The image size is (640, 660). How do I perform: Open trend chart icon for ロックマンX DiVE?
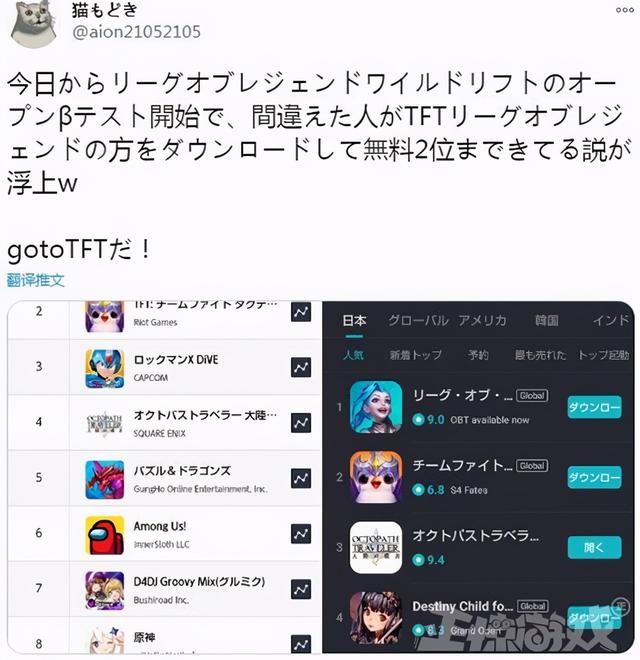[301, 367]
